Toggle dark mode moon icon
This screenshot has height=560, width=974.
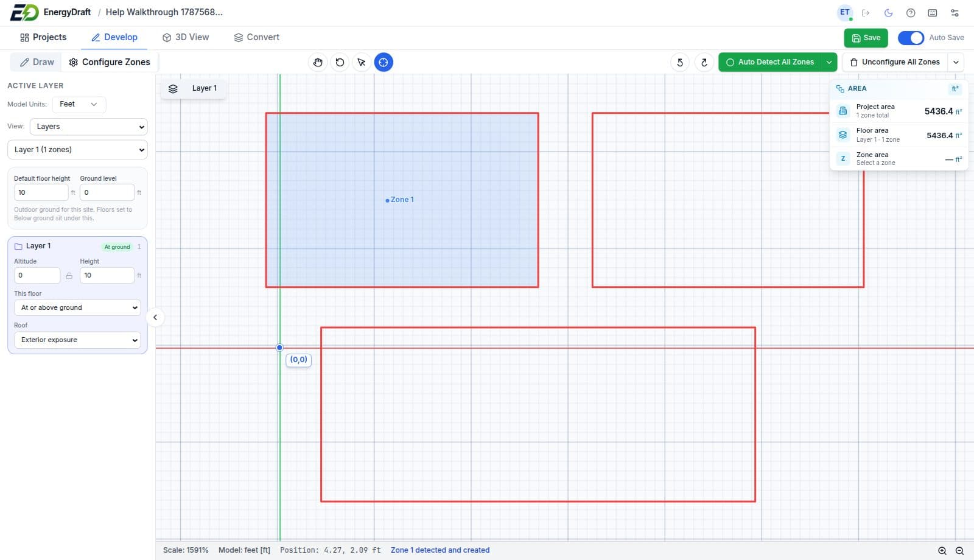tap(888, 13)
